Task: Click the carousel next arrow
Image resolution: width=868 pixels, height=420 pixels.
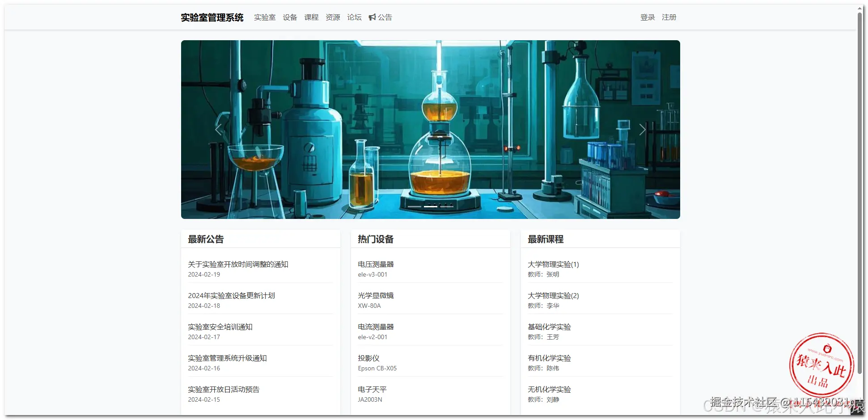Action: pyautogui.click(x=643, y=129)
